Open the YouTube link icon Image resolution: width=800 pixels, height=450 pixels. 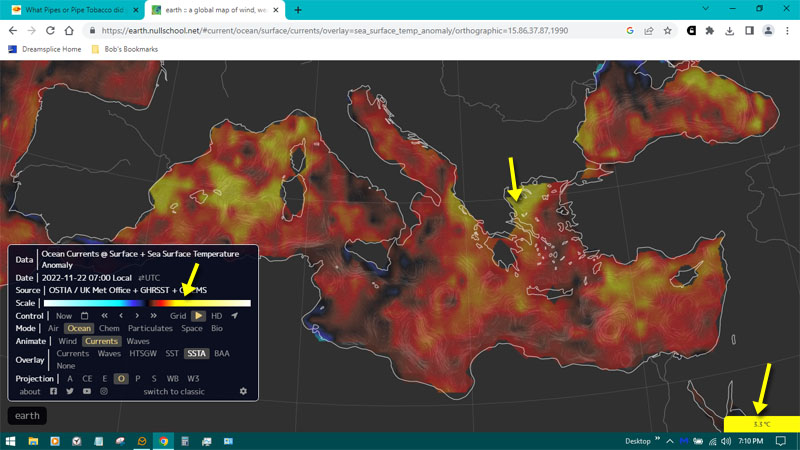coord(87,391)
